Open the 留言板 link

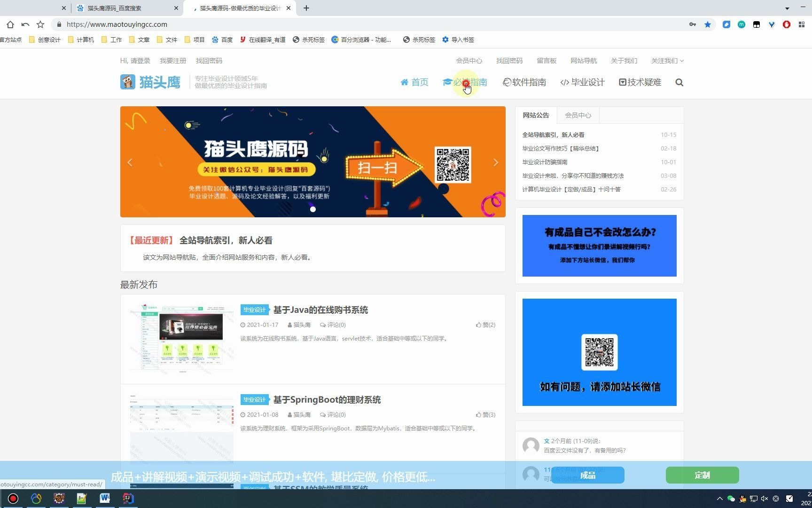coord(547,61)
